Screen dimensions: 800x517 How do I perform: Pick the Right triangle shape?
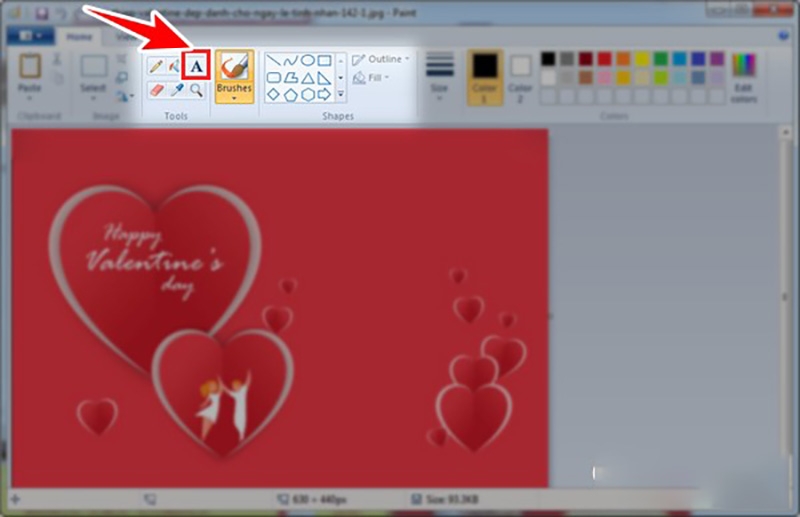click(x=324, y=78)
